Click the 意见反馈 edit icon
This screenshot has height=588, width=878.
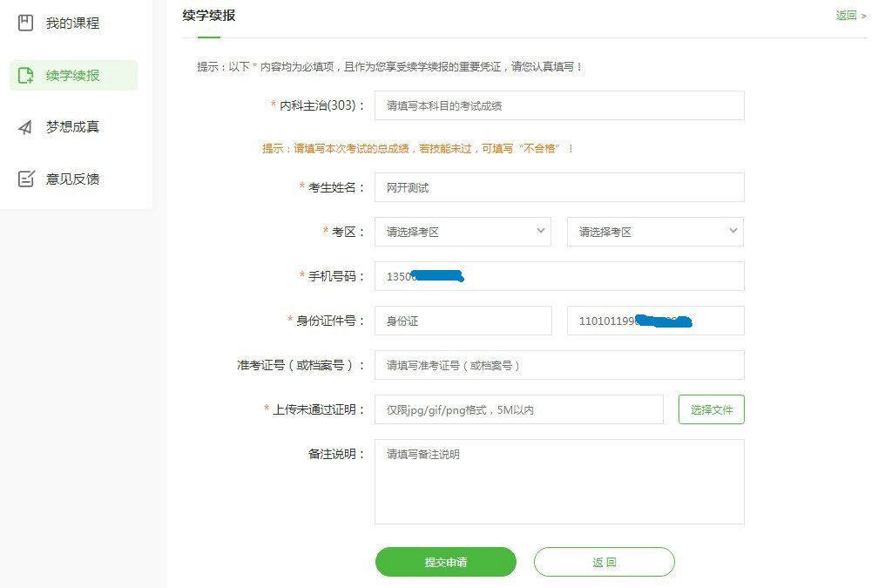pos(25,179)
